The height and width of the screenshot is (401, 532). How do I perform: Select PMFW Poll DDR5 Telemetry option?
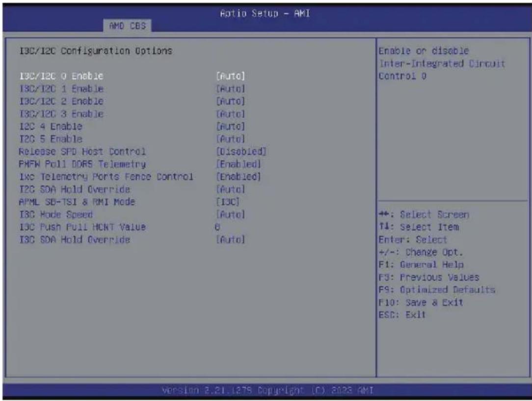(x=82, y=164)
